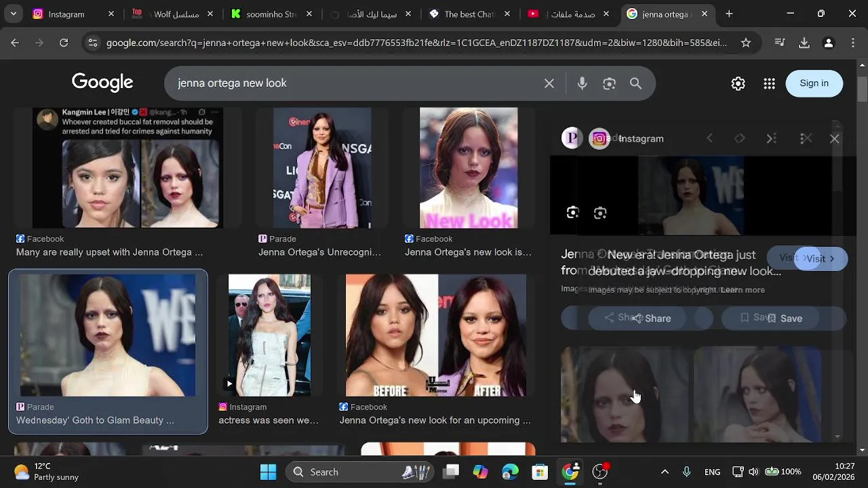Focus the google.com URL in address bar
The height and width of the screenshot is (488, 868).
416,43
